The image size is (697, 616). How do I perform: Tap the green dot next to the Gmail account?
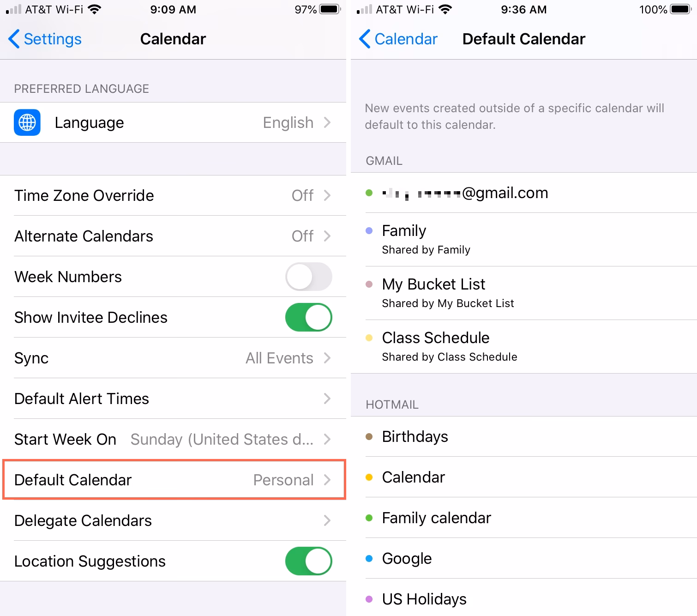369,193
